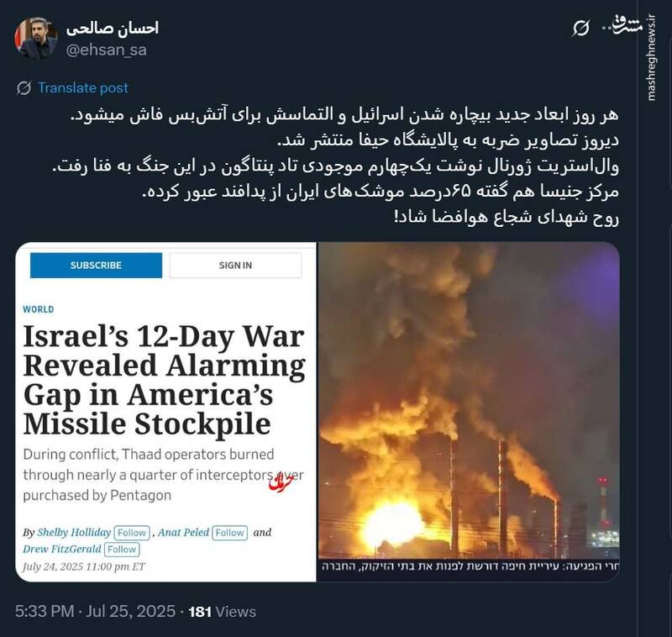Click the Grok icon at top right
The height and width of the screenshot is (637, 672).
[581, 29]
